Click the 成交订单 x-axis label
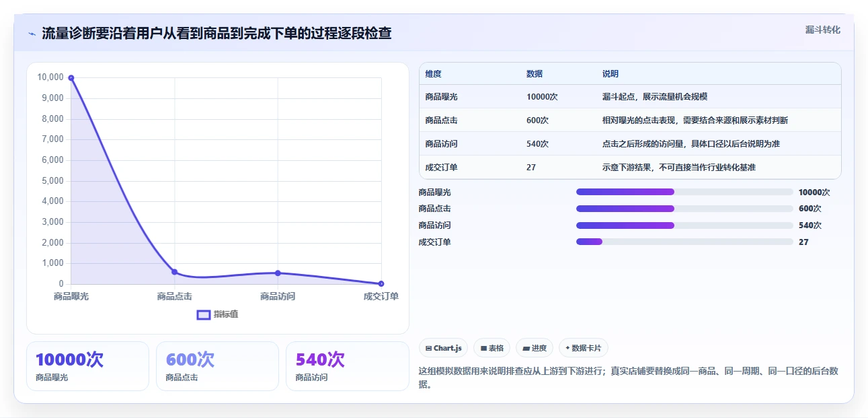Viewport: 868px width, 418px height. tap(381, 296)
